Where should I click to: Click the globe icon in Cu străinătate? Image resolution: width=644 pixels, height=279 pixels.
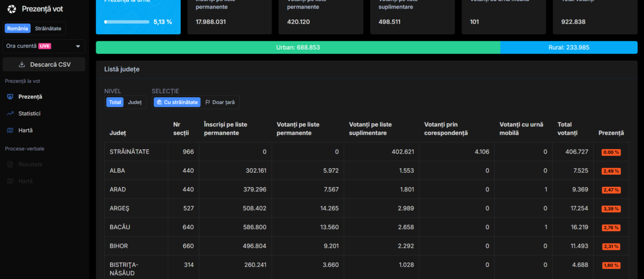pos(159,102)
